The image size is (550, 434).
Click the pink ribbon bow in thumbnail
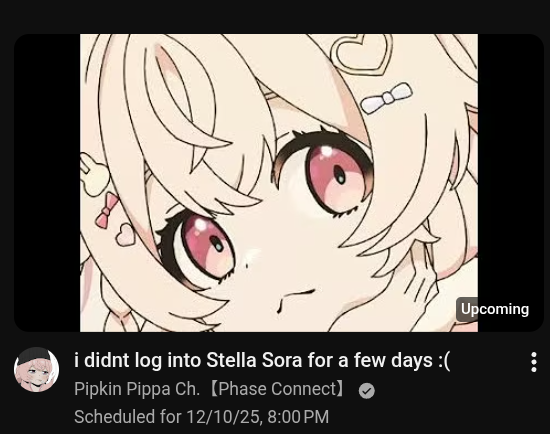107,211
